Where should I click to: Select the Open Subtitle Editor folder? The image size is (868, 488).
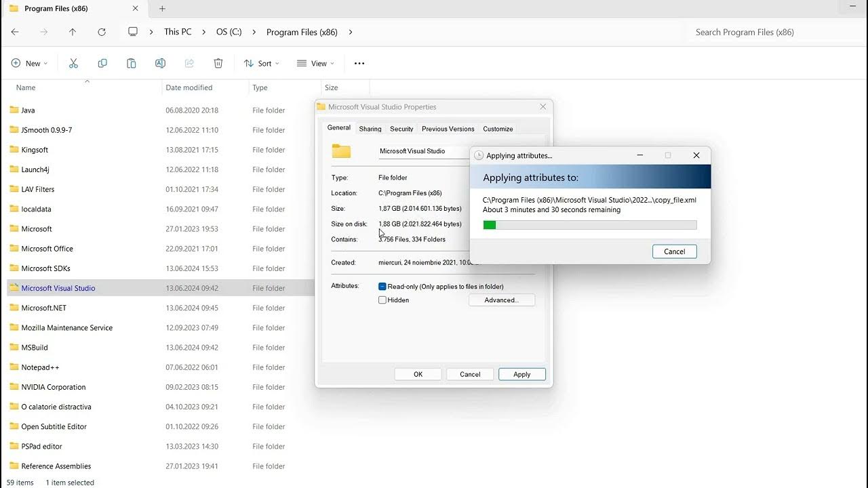(161, 427)
